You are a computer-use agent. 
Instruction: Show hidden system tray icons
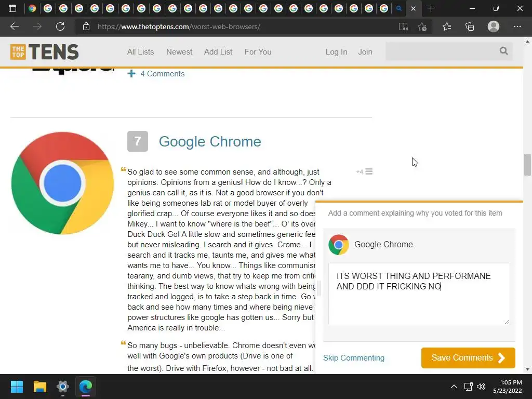pyautogui.click(x=454, y=387)
